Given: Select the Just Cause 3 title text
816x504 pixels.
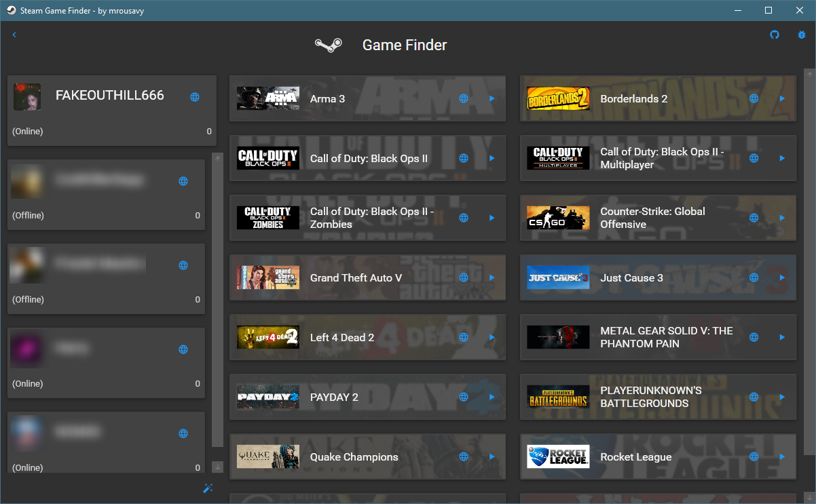Looking at the screenshot, I should (632, 277).
